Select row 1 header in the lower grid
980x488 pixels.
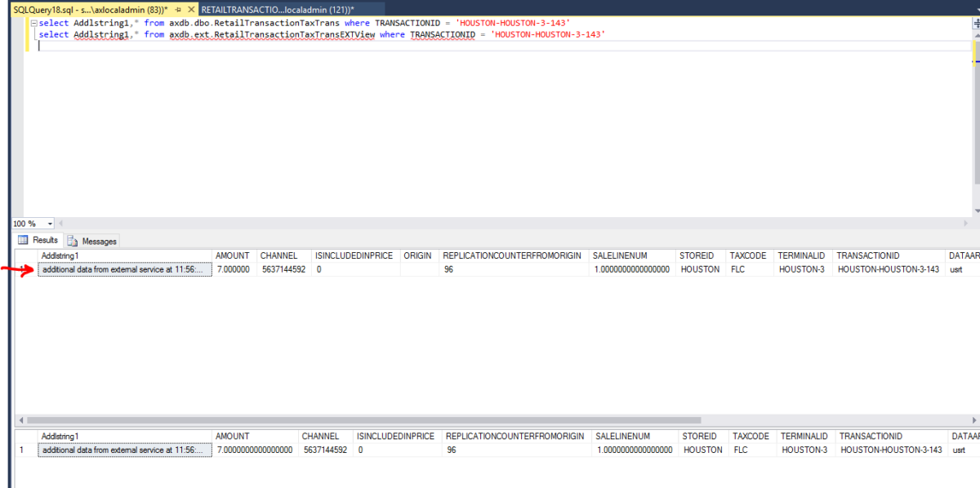point(26,450)
